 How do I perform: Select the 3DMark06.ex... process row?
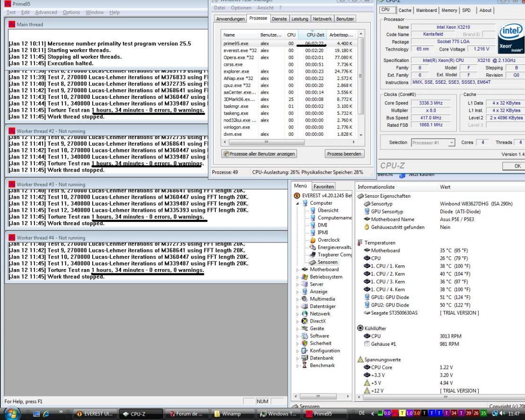[x=289, y=99]
